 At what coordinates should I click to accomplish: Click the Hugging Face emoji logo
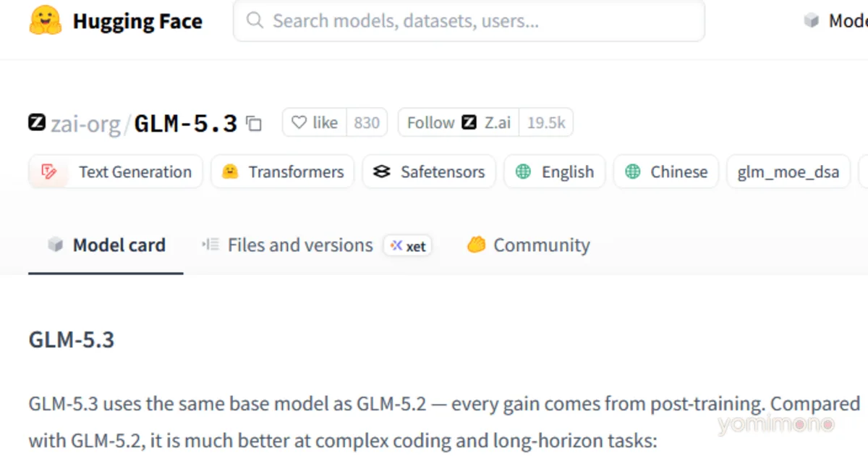tap(46, 21)
